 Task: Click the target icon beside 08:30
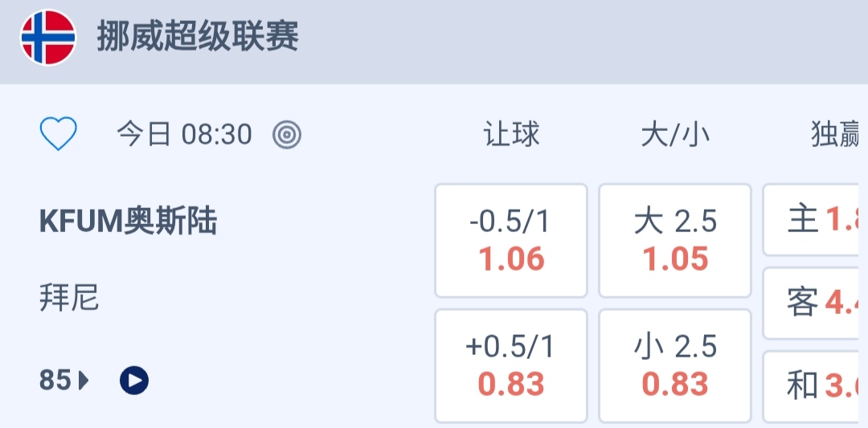tap(287, 135)
